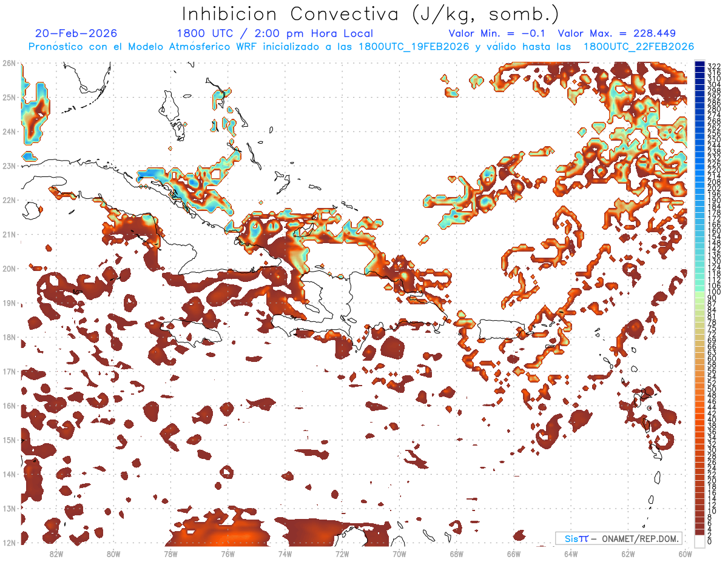Viewport: 728px width, 562px height.
Task: Click the longitude label '82W'
Action: (x=56, y=554)
